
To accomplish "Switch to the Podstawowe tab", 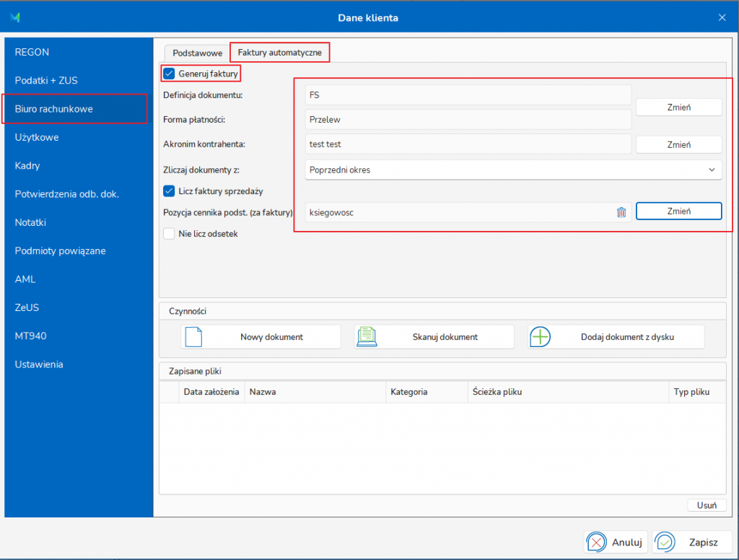I will [197, 53].
